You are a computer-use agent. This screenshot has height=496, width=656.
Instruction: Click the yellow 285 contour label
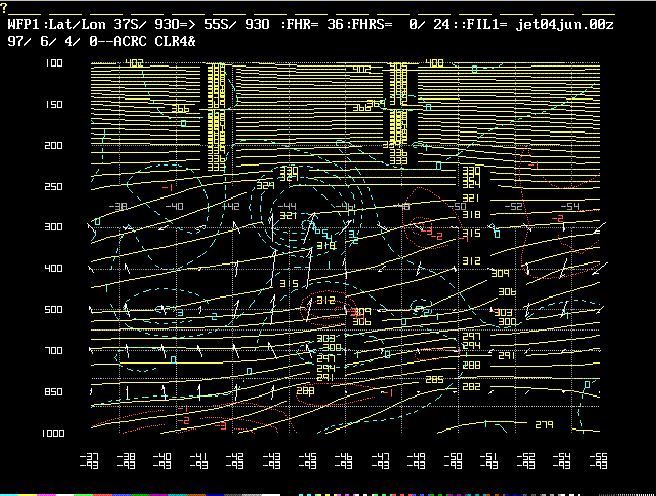434,380
